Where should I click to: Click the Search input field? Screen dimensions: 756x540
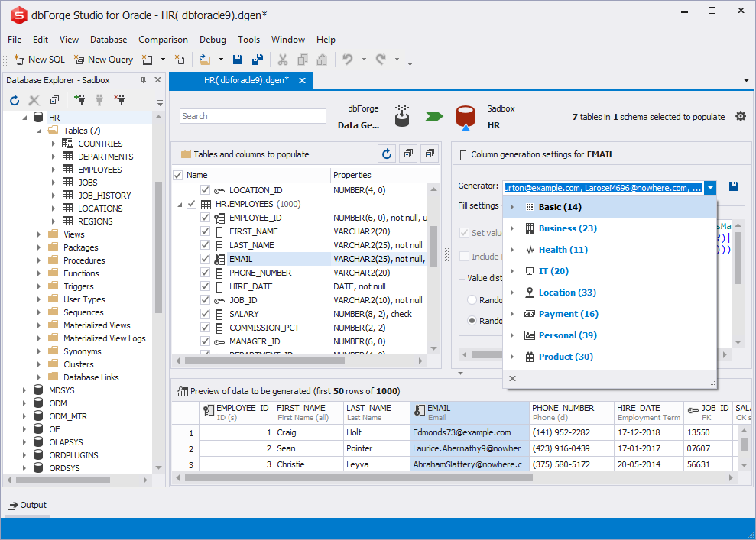pyautogui.click(x=253, y=116)
